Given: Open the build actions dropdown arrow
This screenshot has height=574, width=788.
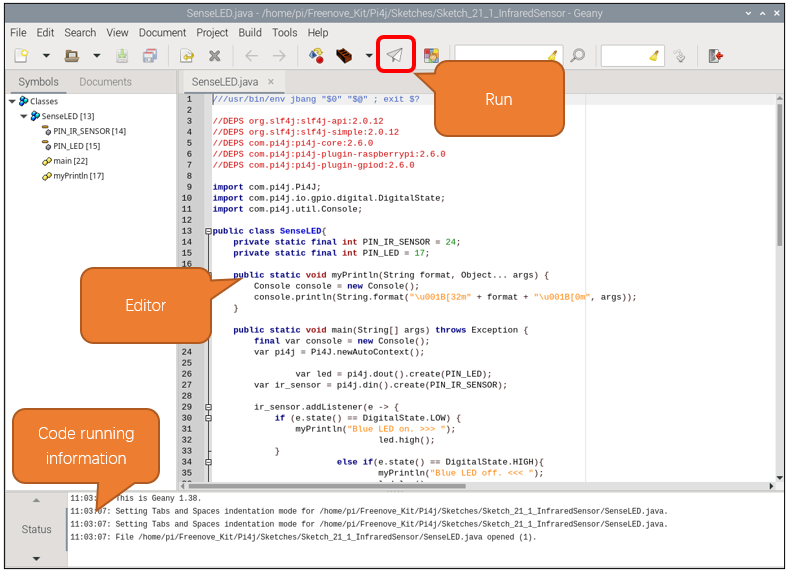Looking at the screenshot, I should [369, 55].
